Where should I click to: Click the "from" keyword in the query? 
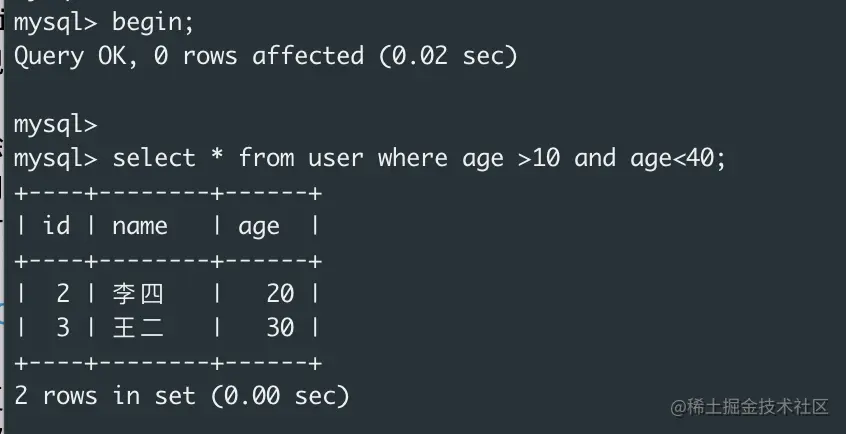[266, 158]
